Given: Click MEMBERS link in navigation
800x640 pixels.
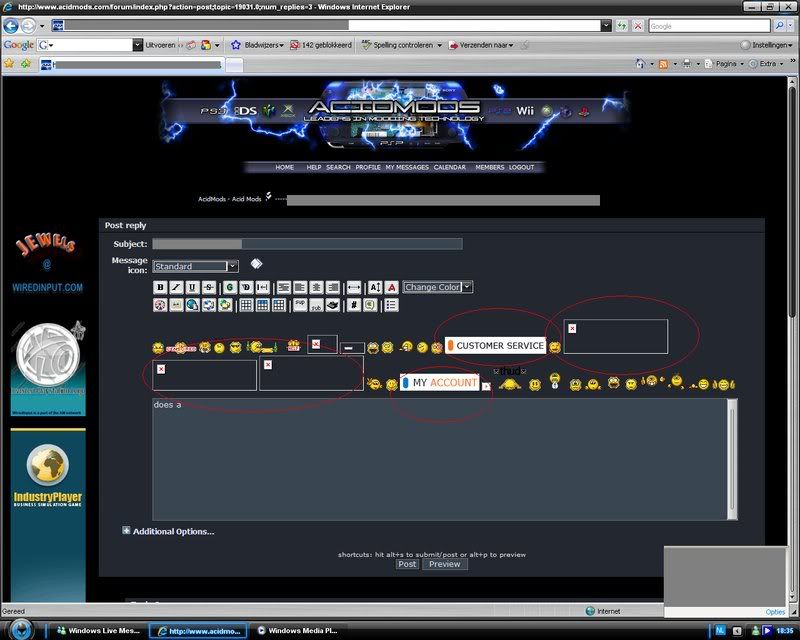Looking at the screenshot, I should 490,167.
